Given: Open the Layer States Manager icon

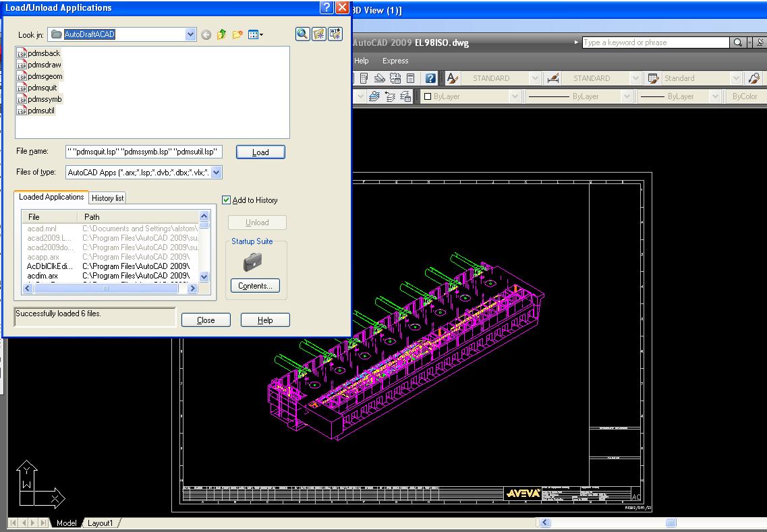Looking at the screenshot, I should pos(405,96).
